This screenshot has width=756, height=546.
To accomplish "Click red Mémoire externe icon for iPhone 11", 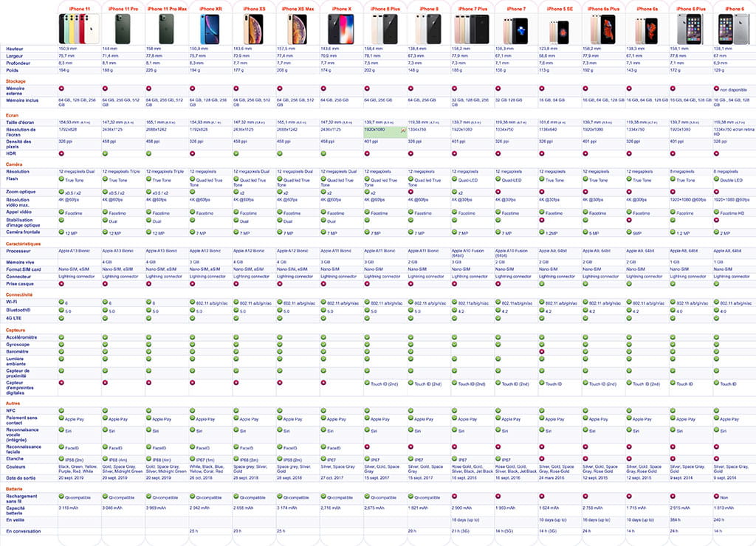I will click(61, 89).
